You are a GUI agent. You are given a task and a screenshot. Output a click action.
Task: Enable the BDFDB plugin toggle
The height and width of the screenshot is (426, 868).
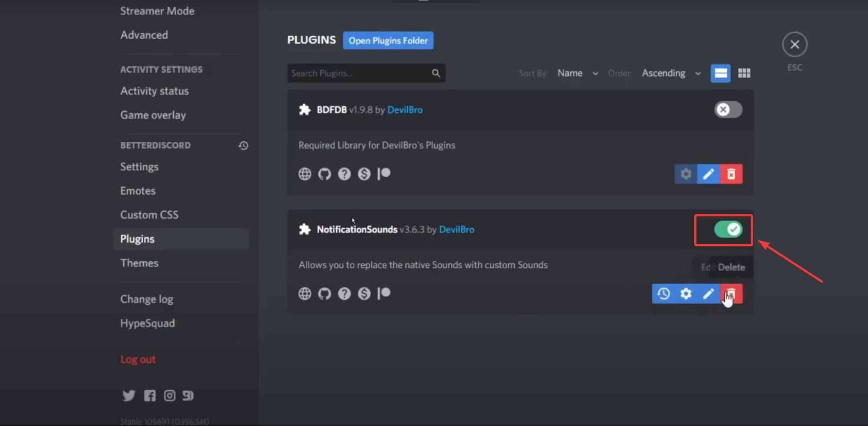point(728,110)
